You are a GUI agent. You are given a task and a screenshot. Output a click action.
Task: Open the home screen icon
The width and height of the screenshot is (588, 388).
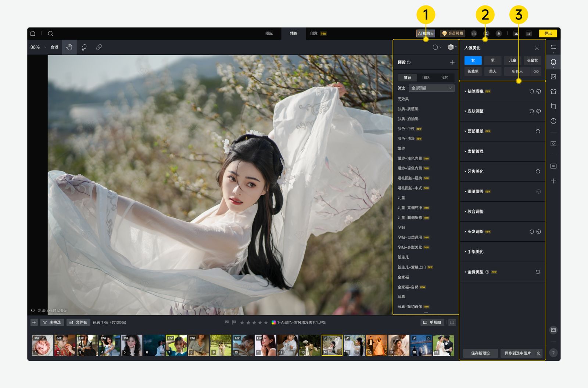coord(33,33)
